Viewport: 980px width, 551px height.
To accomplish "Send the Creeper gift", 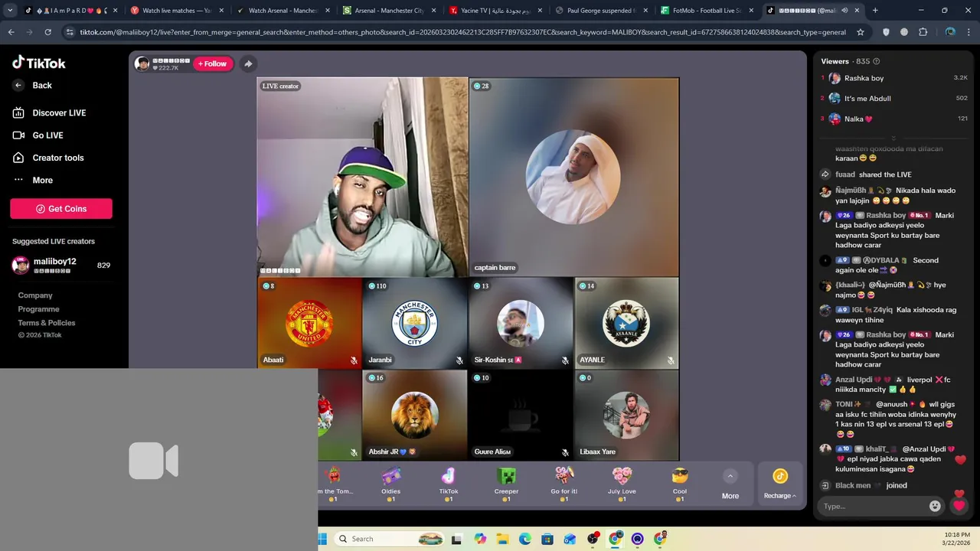I will pos(506,484).
